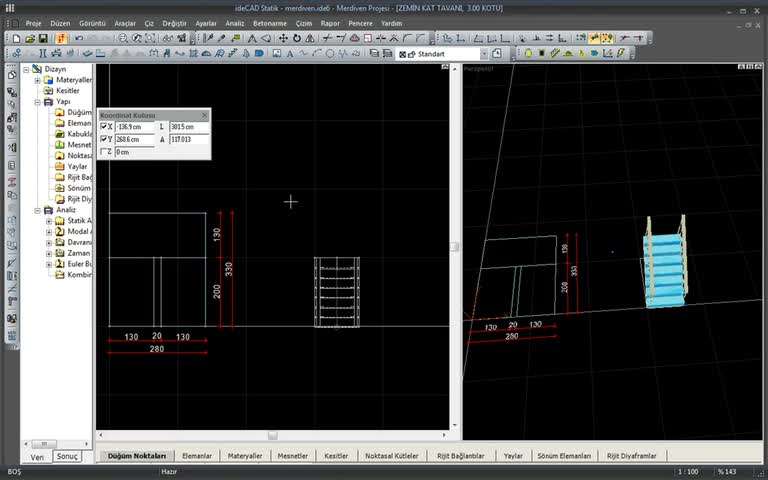The width and height of the screenshot is (768, 480).
Task: Click the column tool I-beam icon
Action: [x=43, y=53]
